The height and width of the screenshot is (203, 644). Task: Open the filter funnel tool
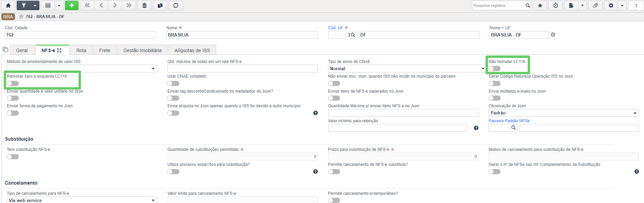pos(24,5)
